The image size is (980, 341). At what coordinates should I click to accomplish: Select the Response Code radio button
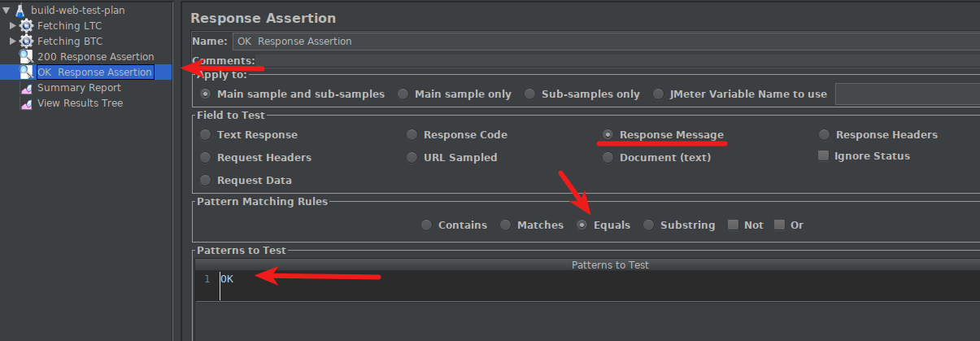point(412,134)
